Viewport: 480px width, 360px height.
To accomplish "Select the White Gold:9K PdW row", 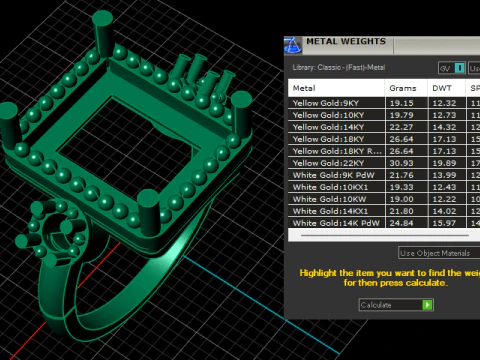I will tap(384, 175).
